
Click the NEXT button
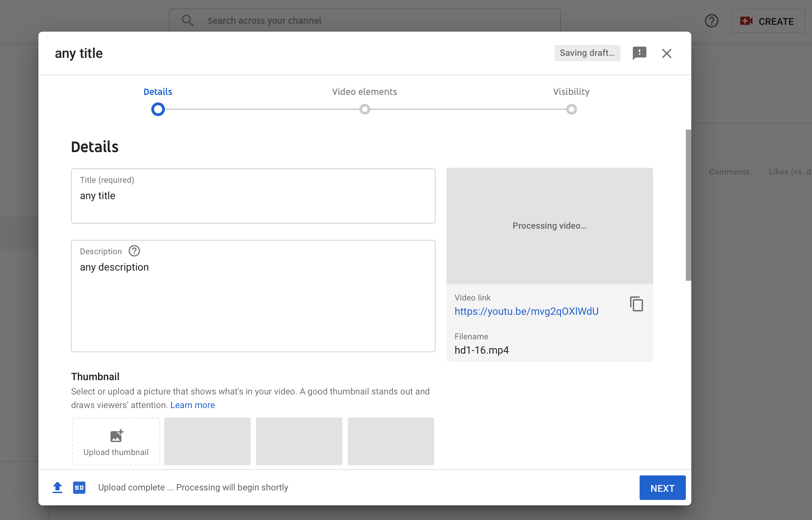click(662, 488)
